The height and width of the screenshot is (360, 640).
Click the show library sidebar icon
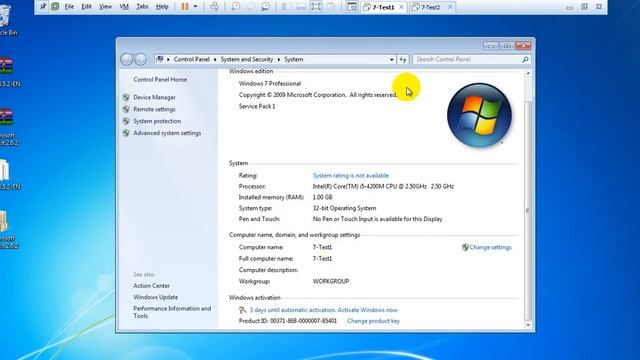click(x=286, y=7)
